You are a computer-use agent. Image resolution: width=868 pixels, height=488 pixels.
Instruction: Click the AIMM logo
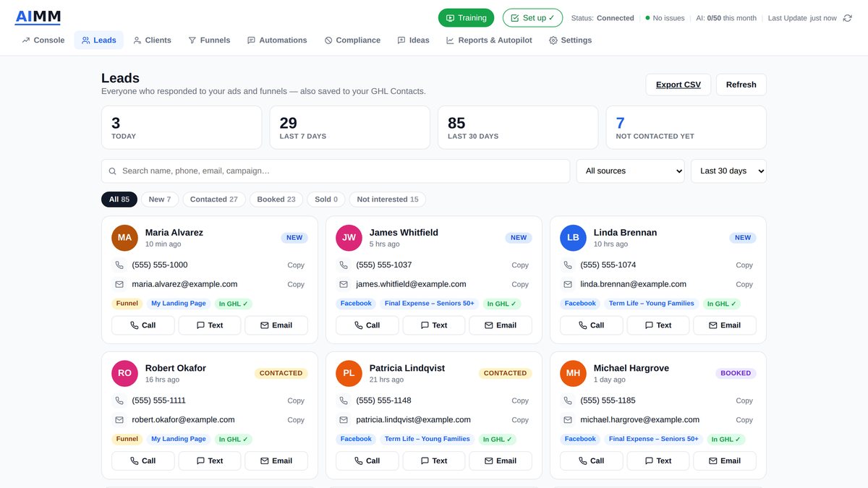coord(38,17)
